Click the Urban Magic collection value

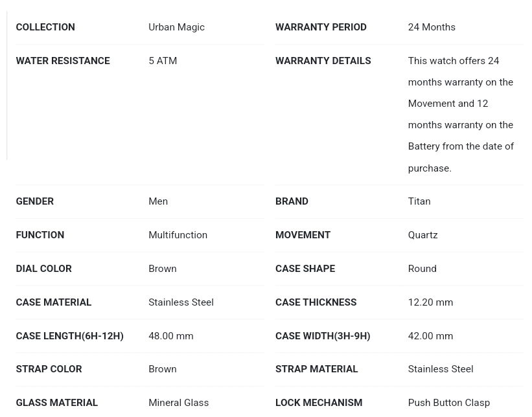[x=176, y=27]
